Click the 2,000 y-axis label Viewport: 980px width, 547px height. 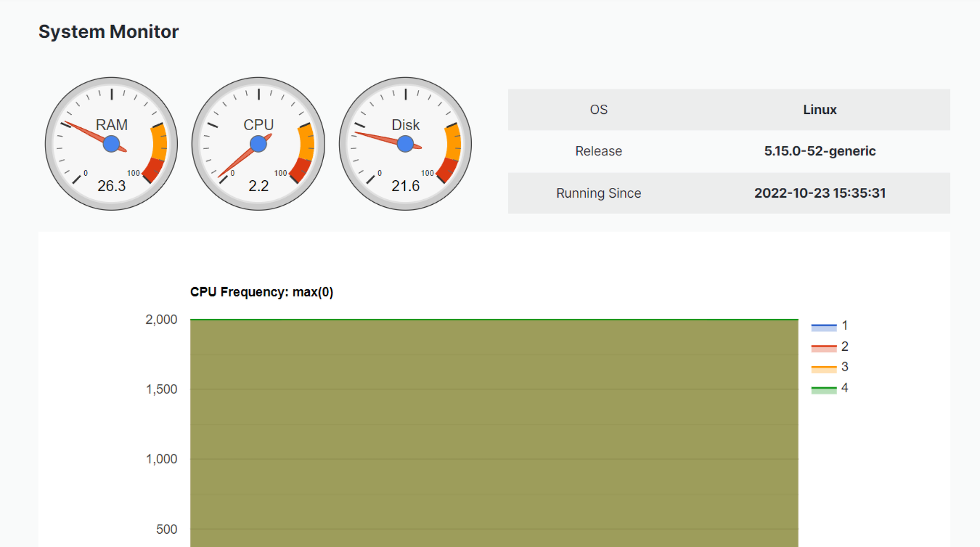(161, 320)
